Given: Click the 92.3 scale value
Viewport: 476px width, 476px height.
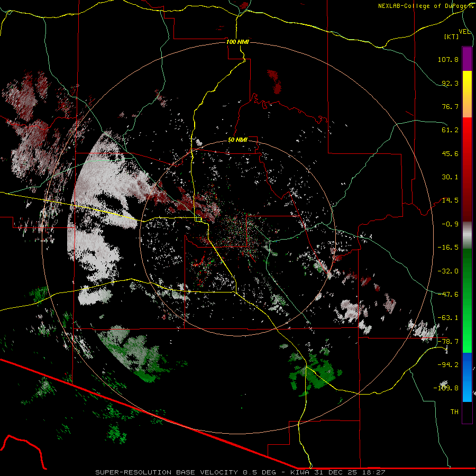Looking at the screenshot, I should [450, 83].
